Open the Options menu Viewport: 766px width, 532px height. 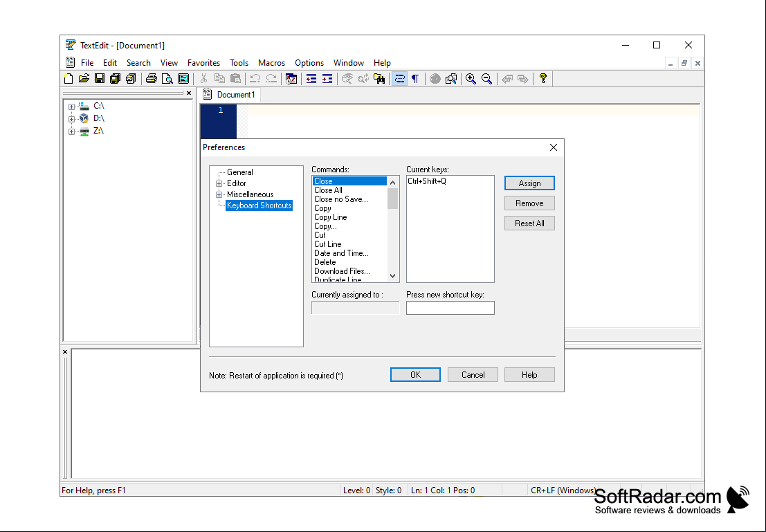[x=309, y=62]
